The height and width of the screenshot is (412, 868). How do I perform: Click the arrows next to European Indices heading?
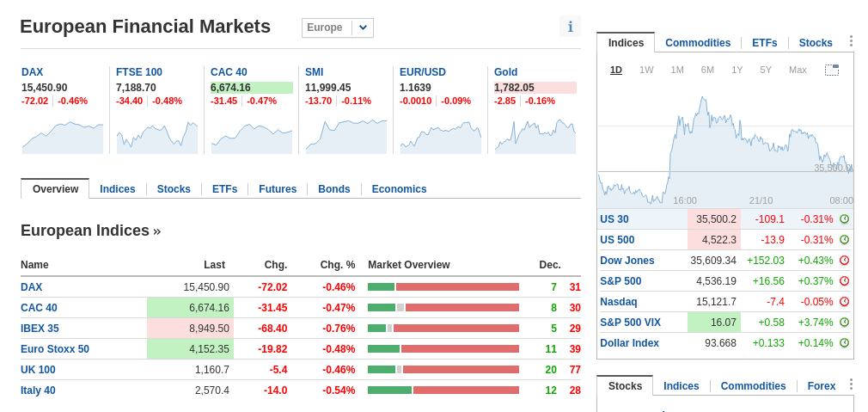tap(156, 231)
